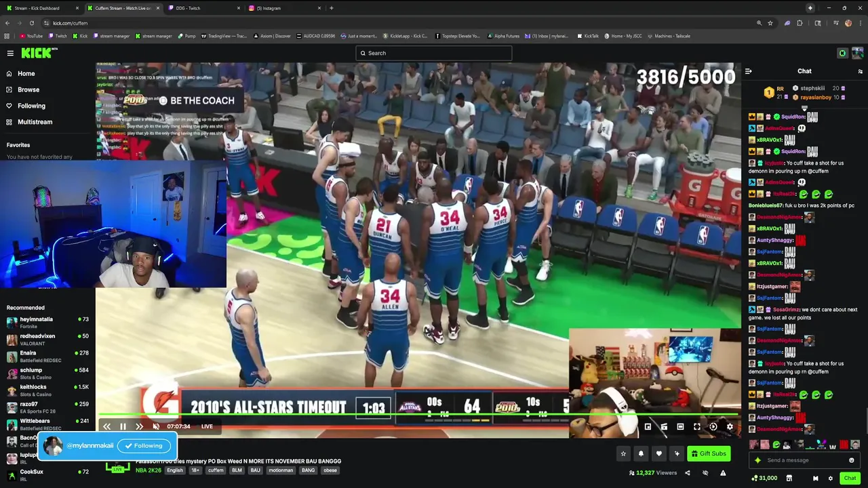The image size is (868, 488).
Task: Open recommended channel schlump
Action: click(47, 373)
